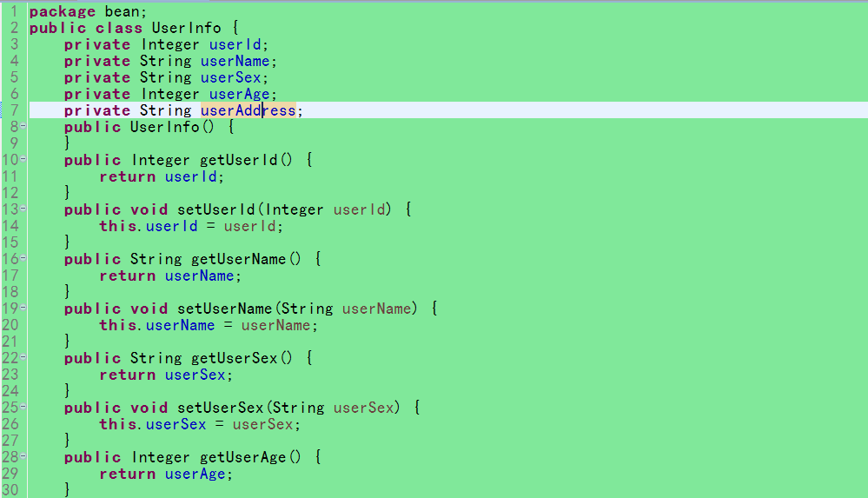This screenshot has height=498, width=868.
Task: Click the 'bean' package name on line 1
Action: pyautogui.click(x=122, y=11)
